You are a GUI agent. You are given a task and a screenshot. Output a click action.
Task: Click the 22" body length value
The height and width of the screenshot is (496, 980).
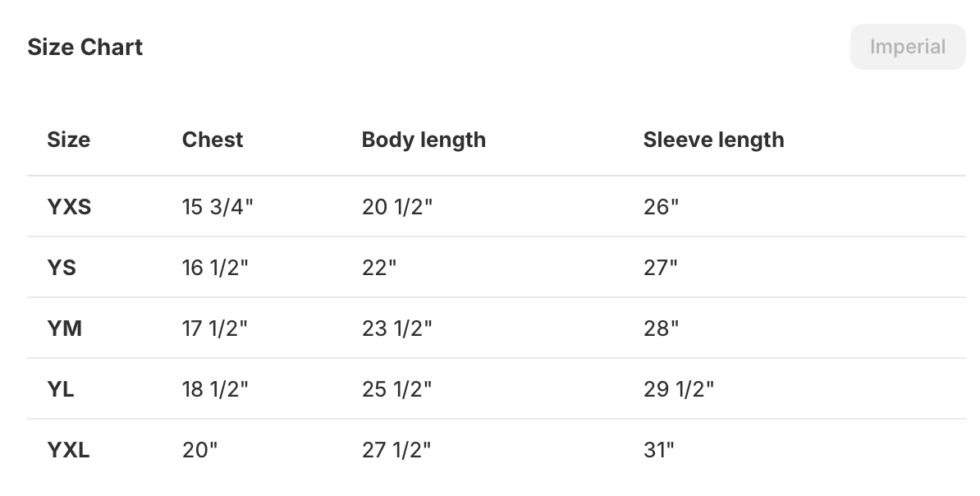point(379,268)
